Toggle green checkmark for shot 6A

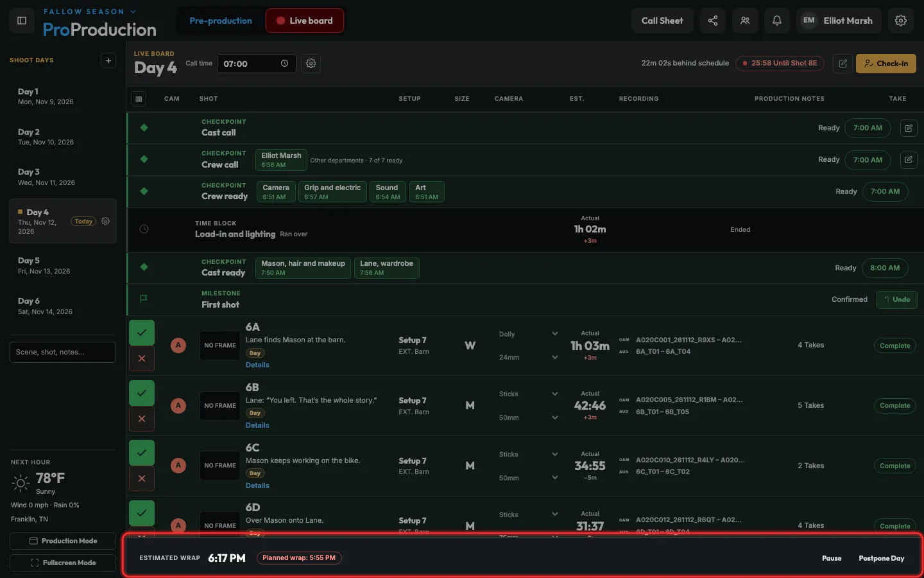click(142, 333)
